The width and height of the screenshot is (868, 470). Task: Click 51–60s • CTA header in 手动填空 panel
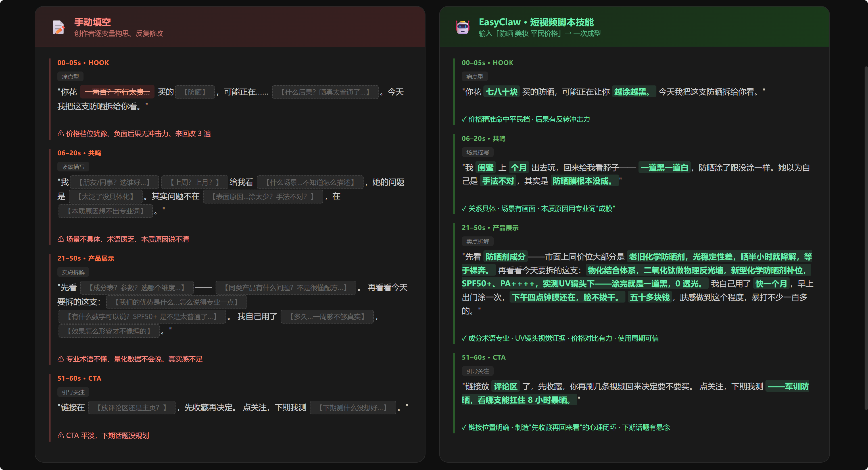click(x=79, y=378)
